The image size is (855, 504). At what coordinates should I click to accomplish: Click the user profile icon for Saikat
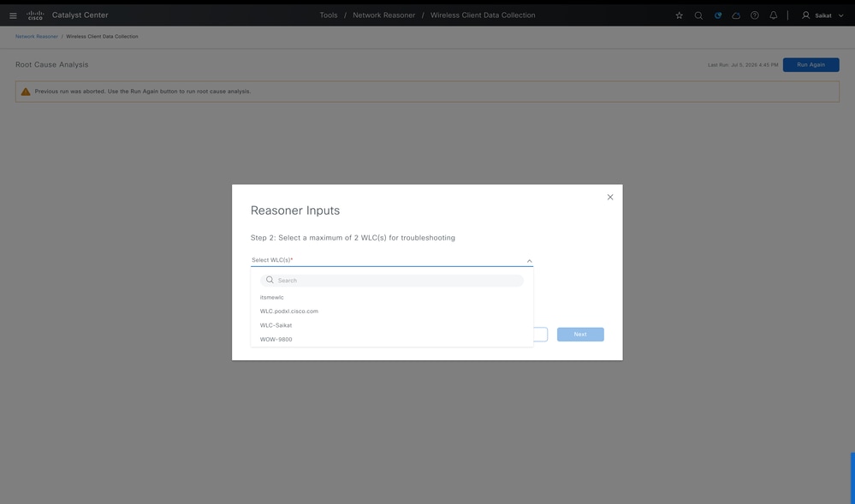805,15
